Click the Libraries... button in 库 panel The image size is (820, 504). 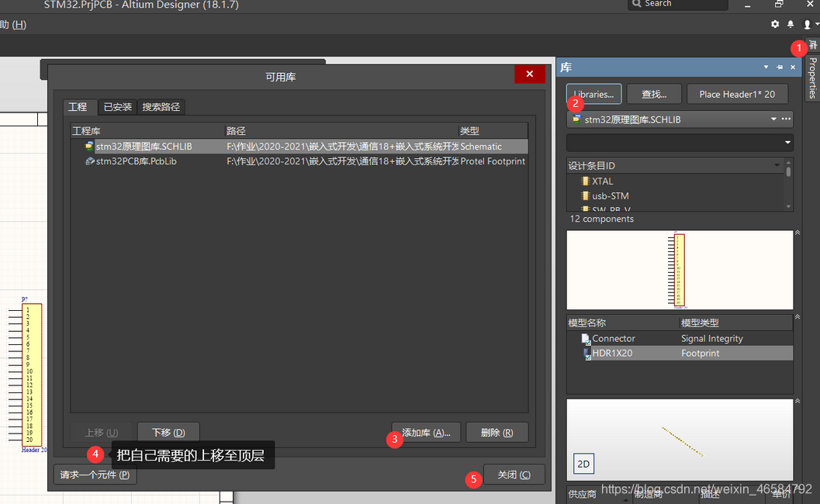click(x=594, y=94)
